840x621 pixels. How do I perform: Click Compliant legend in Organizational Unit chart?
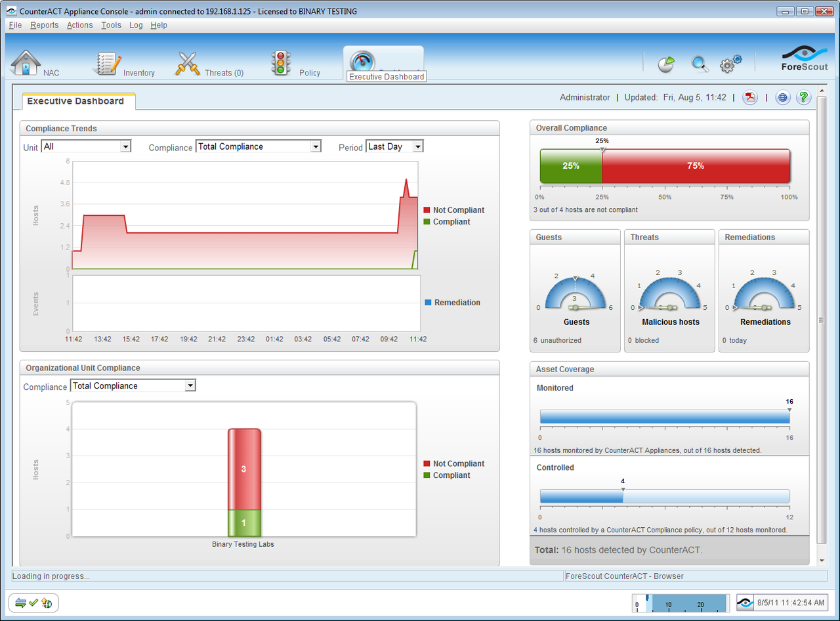pyautogui.click(x=447, y=475)
